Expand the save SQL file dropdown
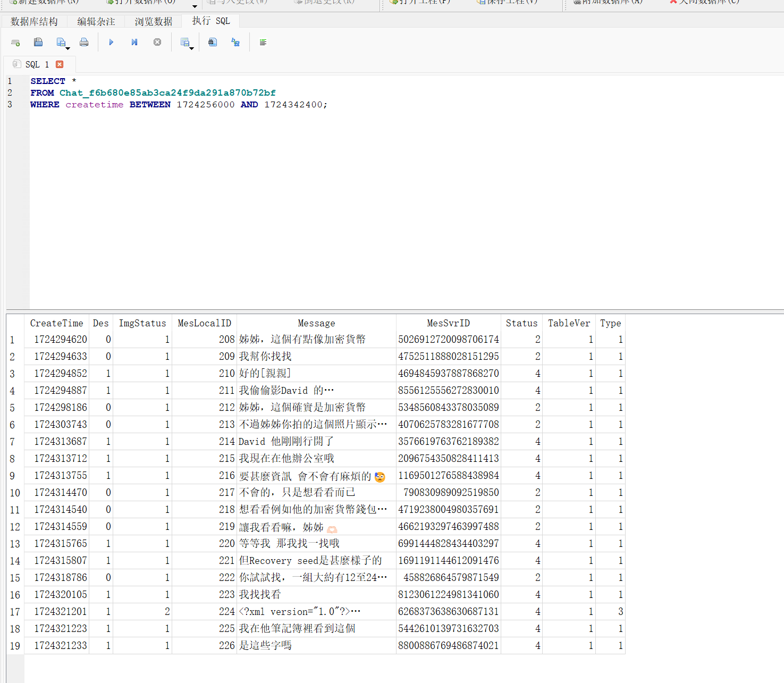Viewport: 784px width, 683px height. (68, 49)
